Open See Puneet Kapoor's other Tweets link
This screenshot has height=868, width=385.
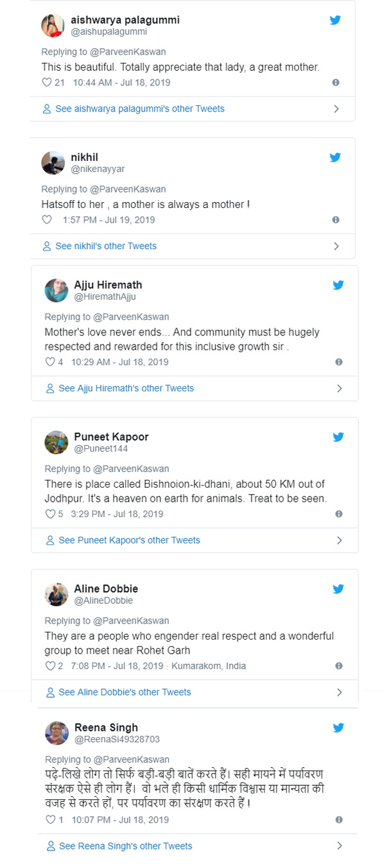(123, 540)
